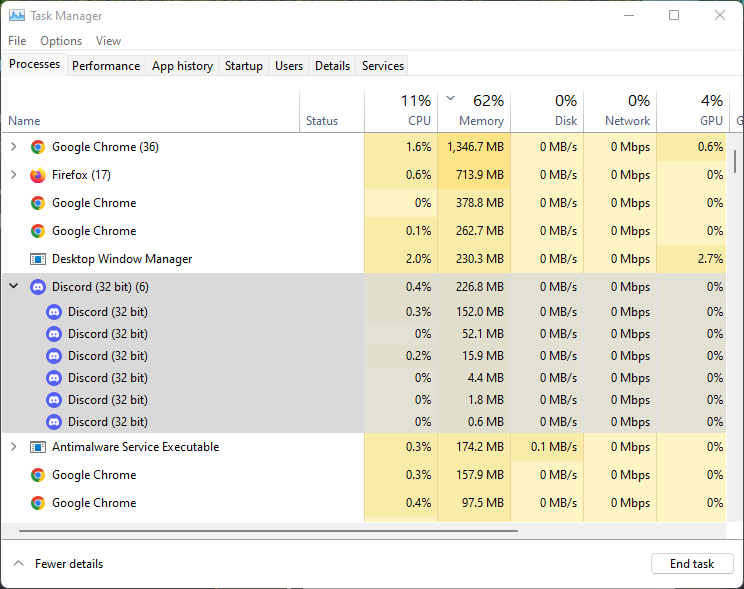
Task: Click the 2.7% GPU value
Action: click(x=710, y=259)
